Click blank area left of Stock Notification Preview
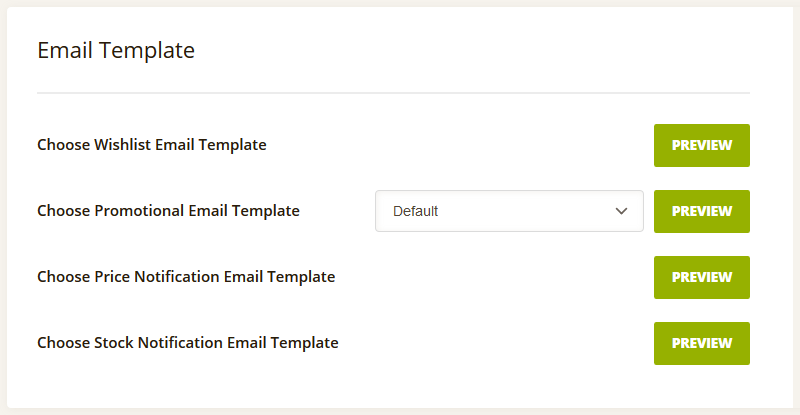 [497, 343]
